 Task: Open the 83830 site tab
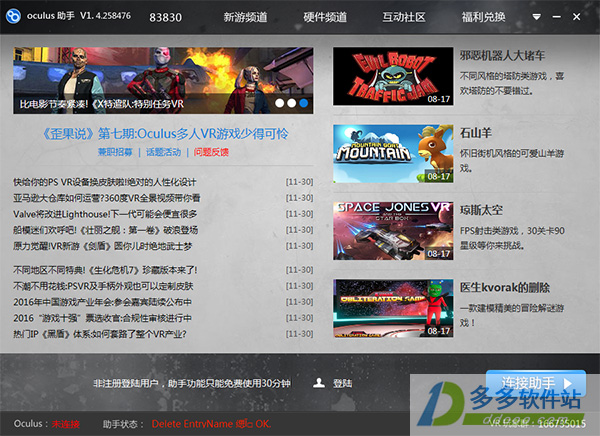point(165,17)
